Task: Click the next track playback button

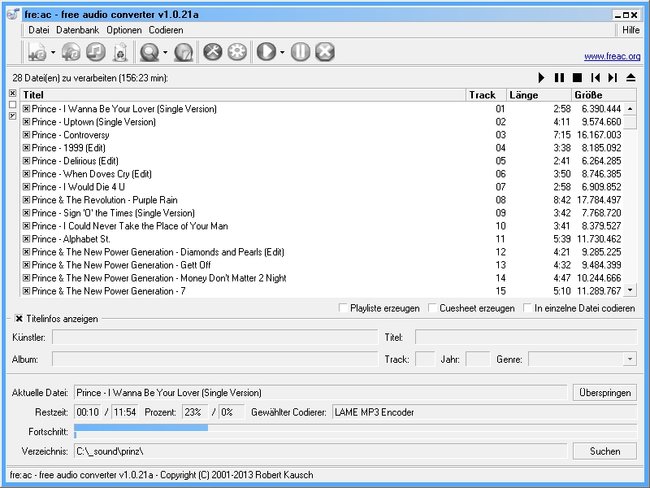Action: (x=613, y=78)
